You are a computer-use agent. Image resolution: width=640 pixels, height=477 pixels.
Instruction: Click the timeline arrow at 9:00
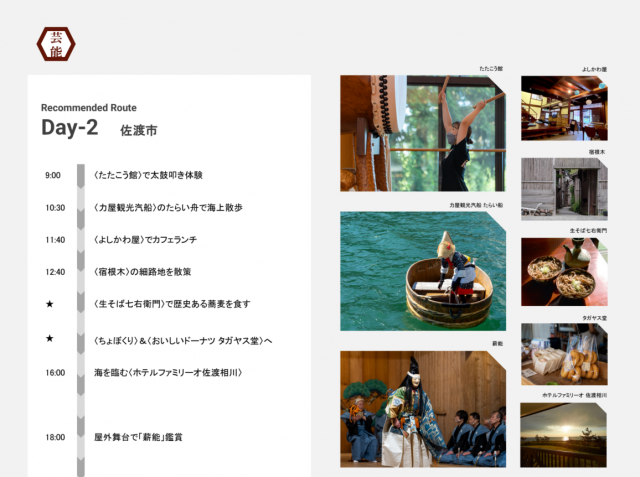(81, 176)
